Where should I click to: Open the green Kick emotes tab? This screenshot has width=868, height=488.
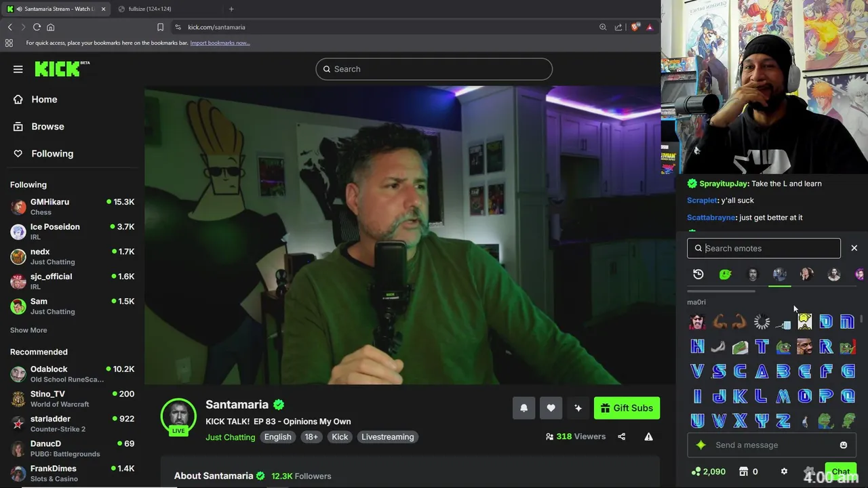pyautogui.click(x=726, y=274)
